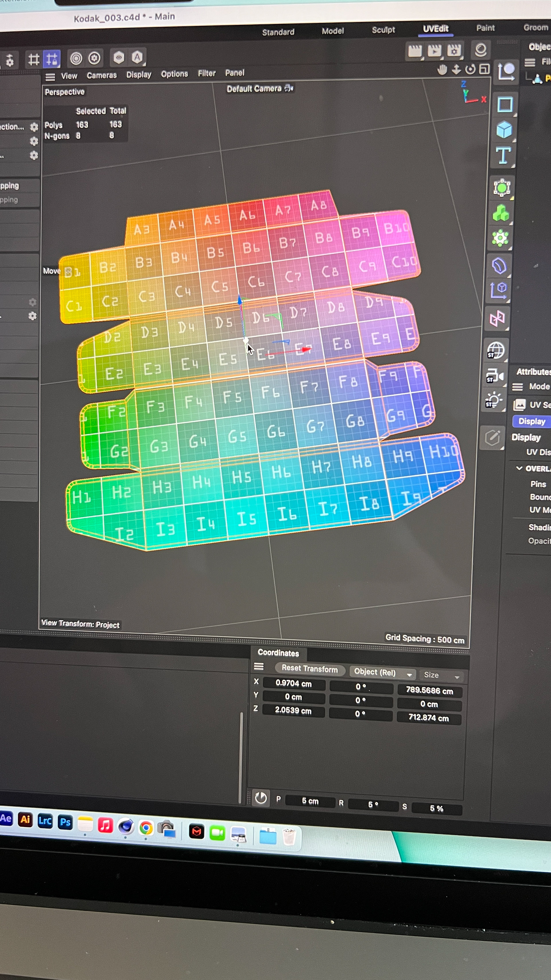551x980 pixels.
Task: Switch to the Sculpt layout
Action: click(x=383, y=30)
